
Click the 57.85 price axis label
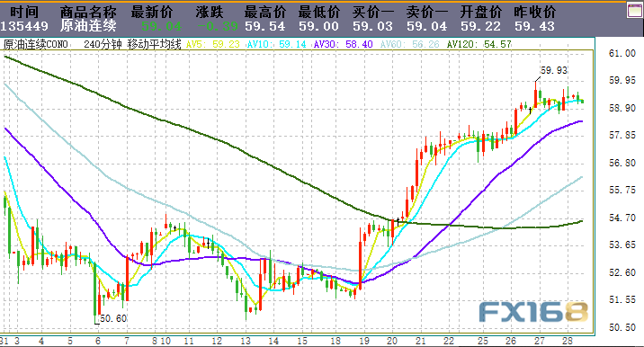pos(622,135)
